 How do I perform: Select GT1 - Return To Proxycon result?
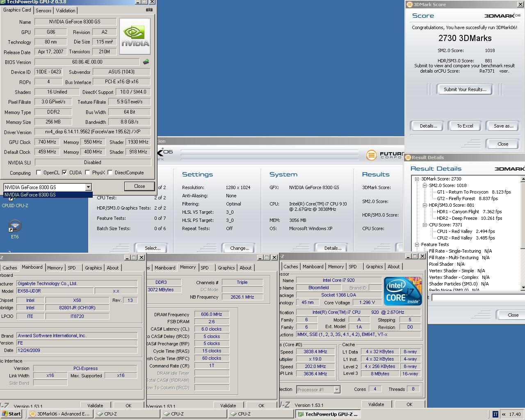click(x=474, y=192)
